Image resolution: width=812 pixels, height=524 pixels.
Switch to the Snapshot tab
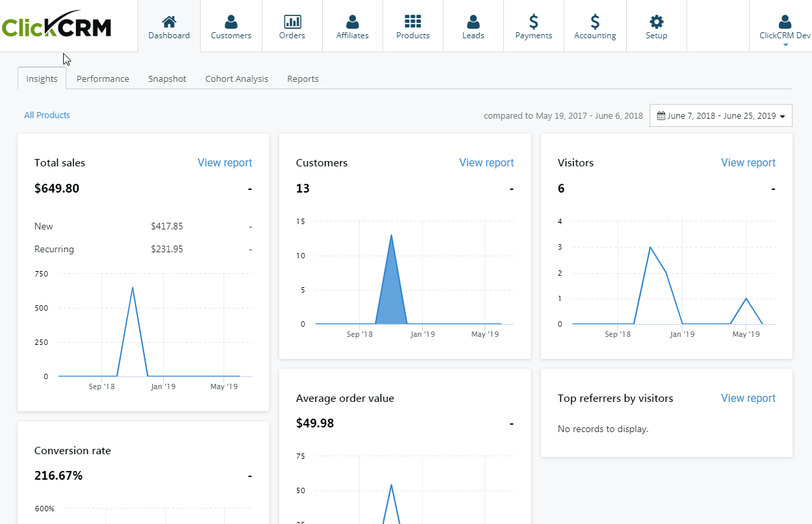(x=167, y=78)
